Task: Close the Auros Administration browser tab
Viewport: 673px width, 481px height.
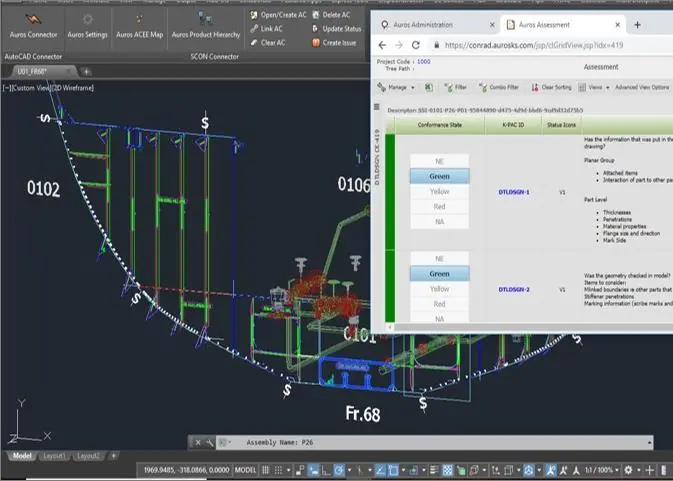Action: pos(492,25)
